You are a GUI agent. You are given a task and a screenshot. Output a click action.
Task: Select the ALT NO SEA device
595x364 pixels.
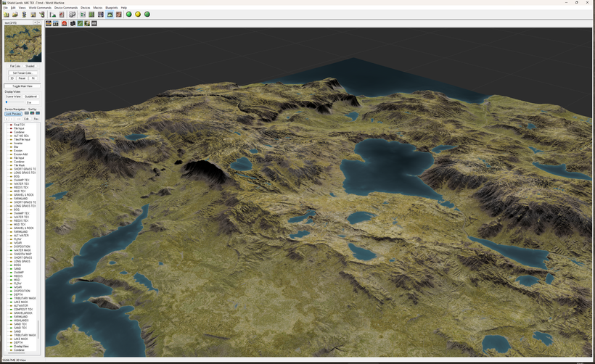pyautogui.click(x=21, y=136)
